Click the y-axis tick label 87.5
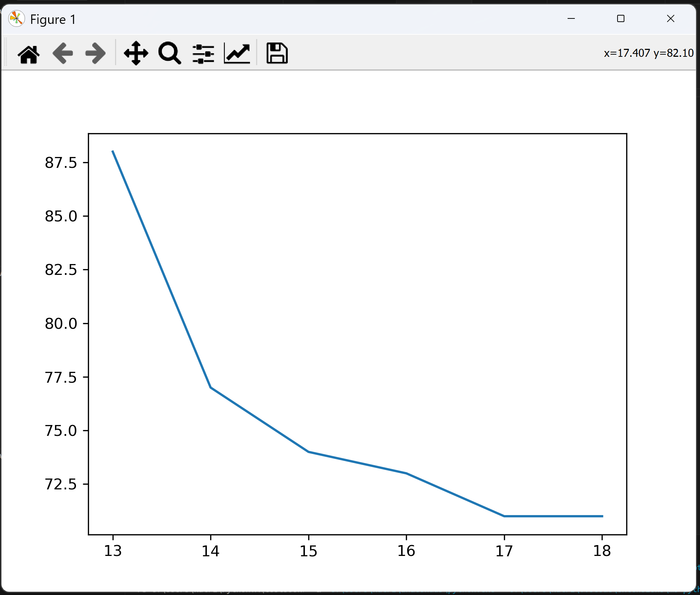Screen dimensions: 700x595 [61, 163]
